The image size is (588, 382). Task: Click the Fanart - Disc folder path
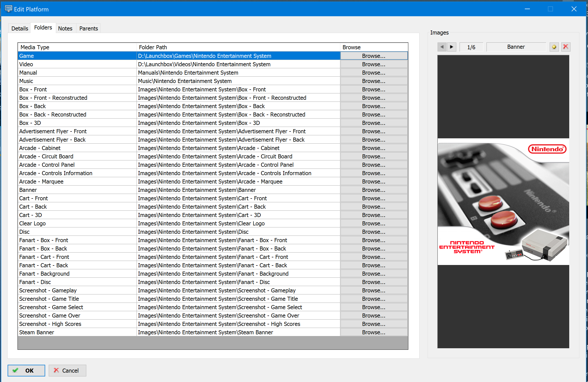tap(238, 282)
